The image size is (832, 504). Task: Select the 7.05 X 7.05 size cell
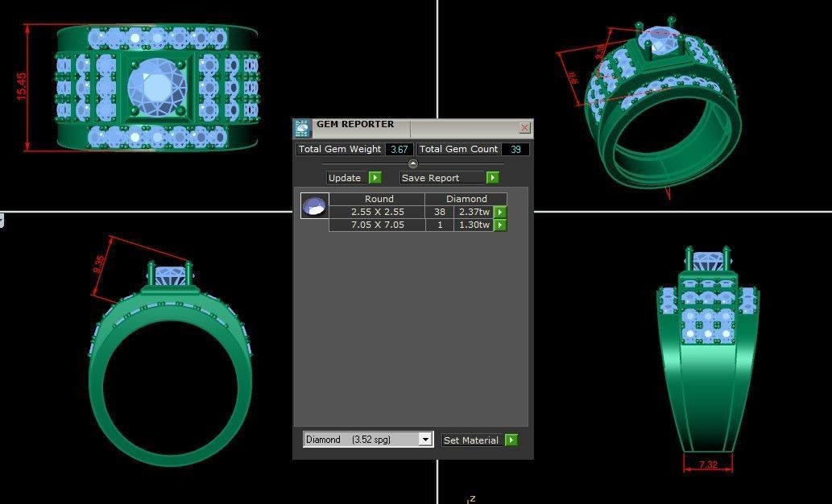coord(377,225)
